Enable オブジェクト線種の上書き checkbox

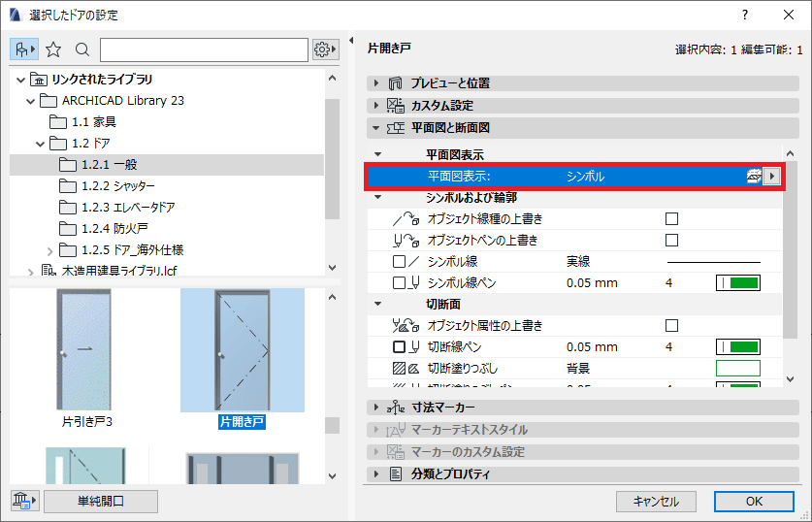(671, 219)
